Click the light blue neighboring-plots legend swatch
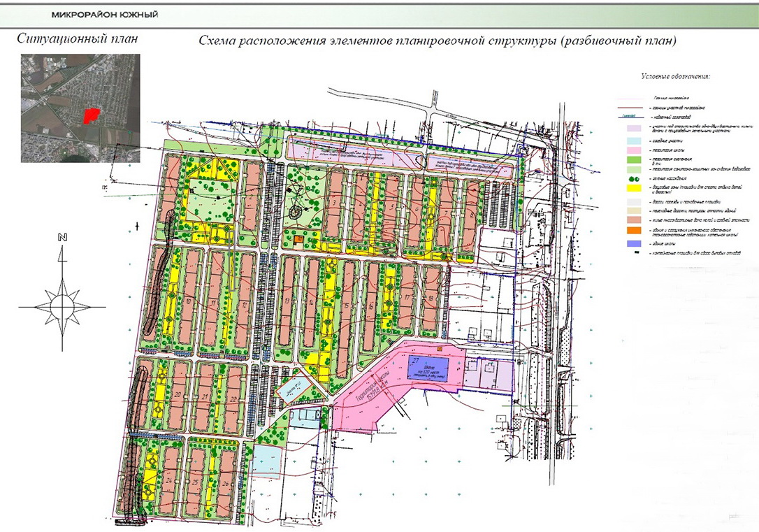 [x=634, y=141]
